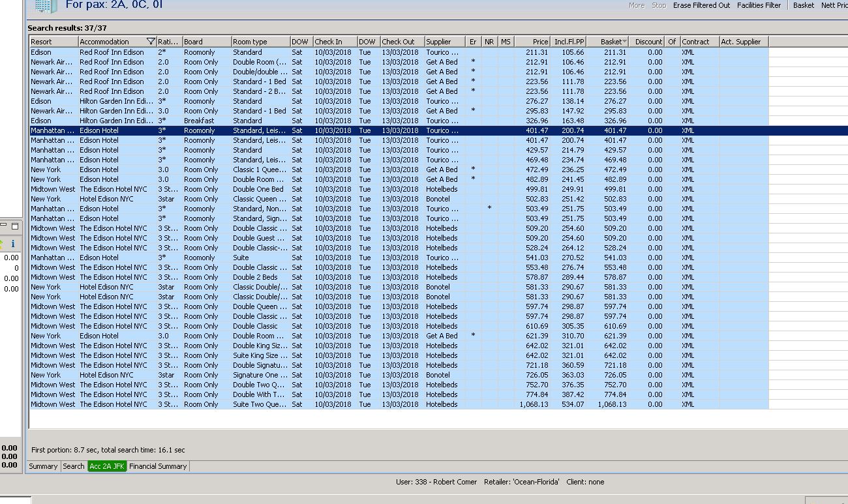
Task: Click User: 338 - Robert Comer status text
Action: coord(436,482)
